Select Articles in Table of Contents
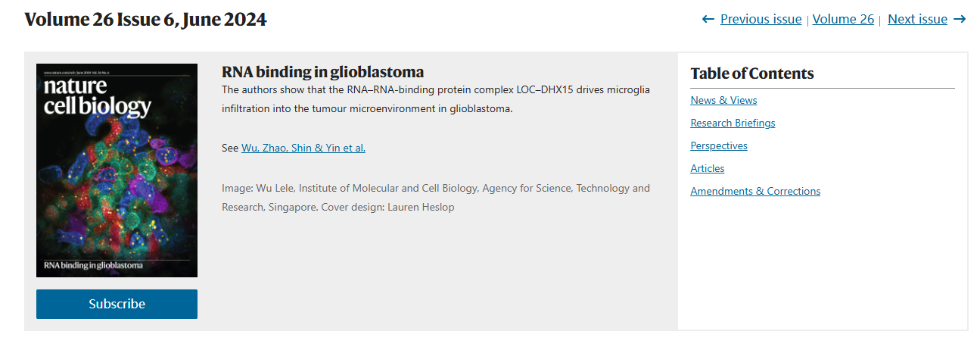The image size is (980, 347). coord(708,168)
